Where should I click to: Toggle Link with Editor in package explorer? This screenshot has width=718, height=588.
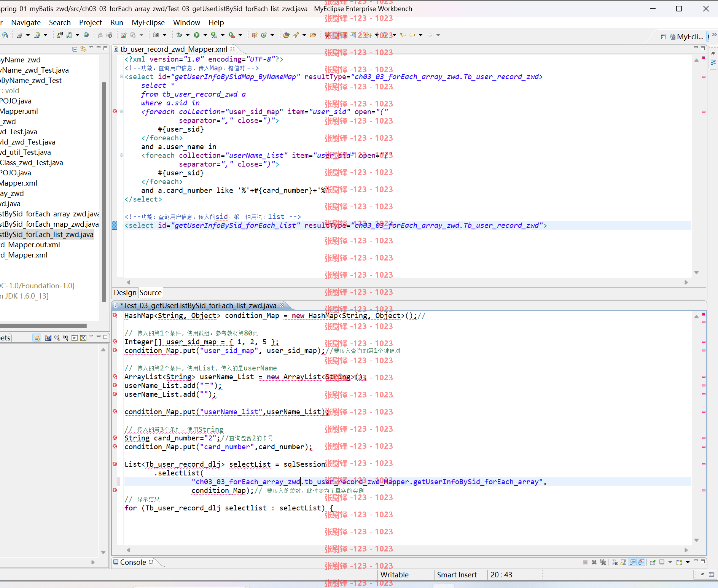(x=83, y=49)
